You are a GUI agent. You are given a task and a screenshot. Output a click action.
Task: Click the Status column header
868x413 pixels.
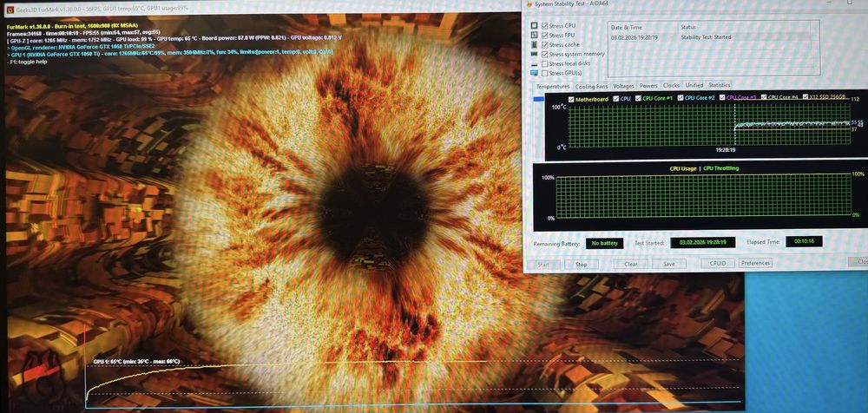[688, 27]
